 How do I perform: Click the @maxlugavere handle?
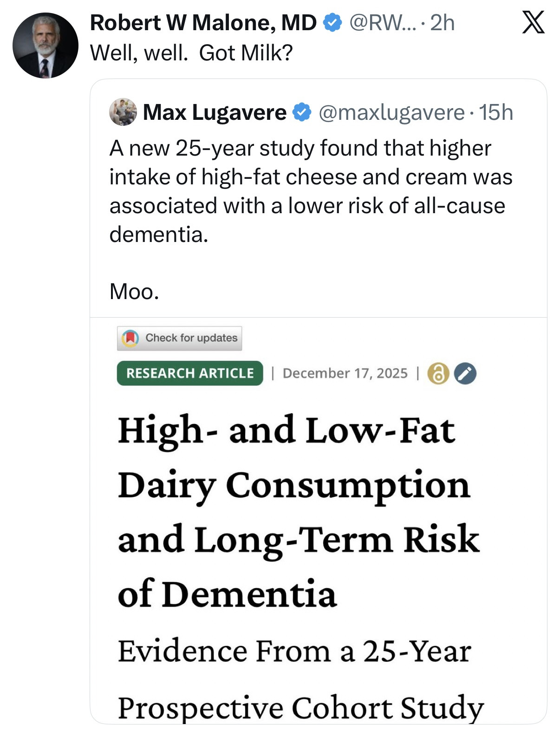[x=391, y=112]
